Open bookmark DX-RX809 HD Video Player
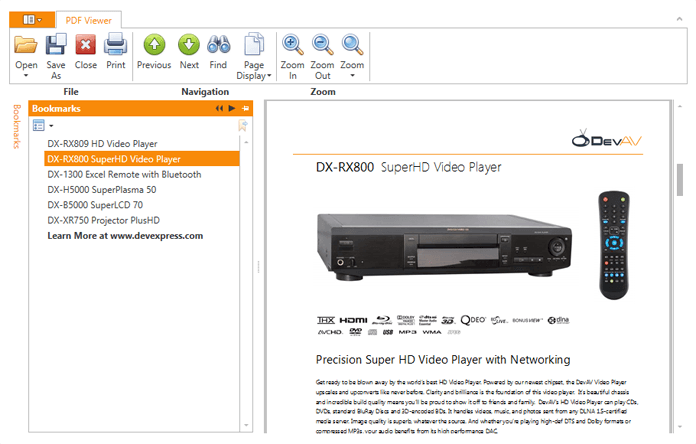The width and height of the screenshot is (696, 444). (103, 144)
